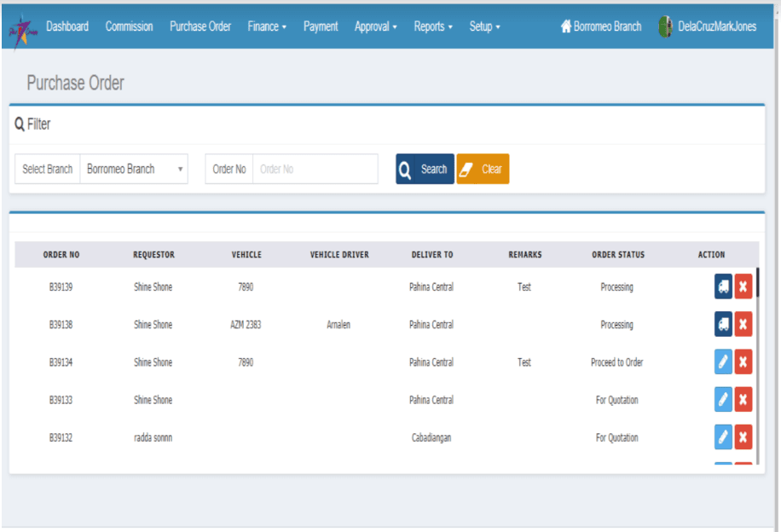Viewport: 781px width, 532px height.
Task: Click the star logo in the navbar
Action: (x=22, y=31)
